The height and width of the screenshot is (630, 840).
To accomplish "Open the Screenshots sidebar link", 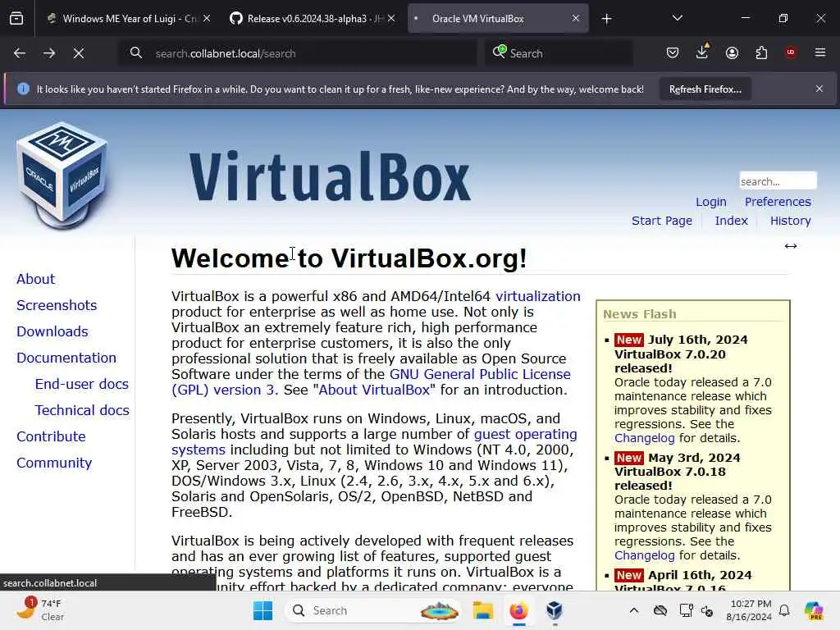I will 57,305.
